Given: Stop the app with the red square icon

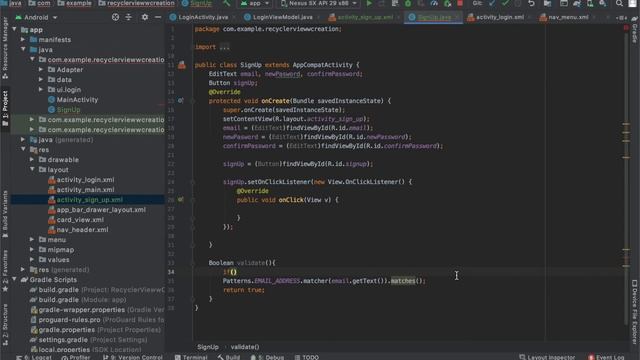Looking at the screenshot, I should tap(460, 3).
